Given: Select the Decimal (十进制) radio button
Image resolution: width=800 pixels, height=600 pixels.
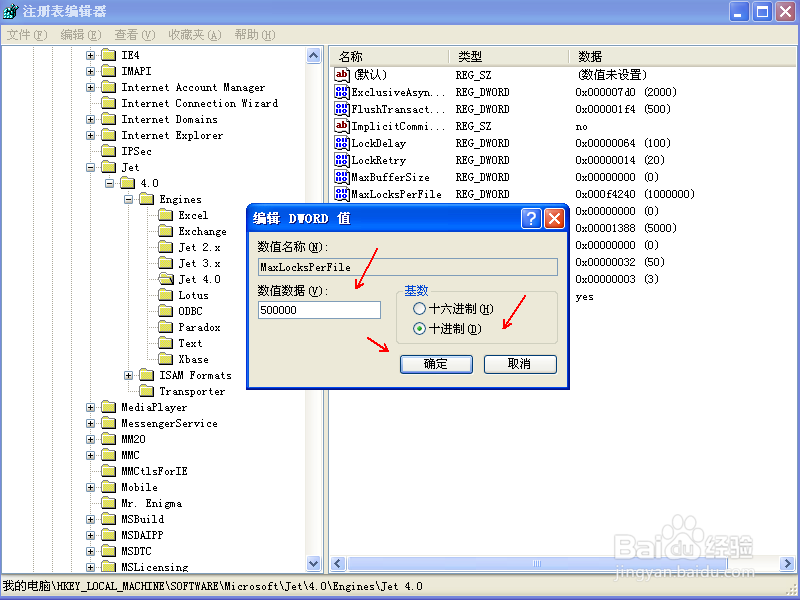Looking at the screenshot, I should pos(419,329).
